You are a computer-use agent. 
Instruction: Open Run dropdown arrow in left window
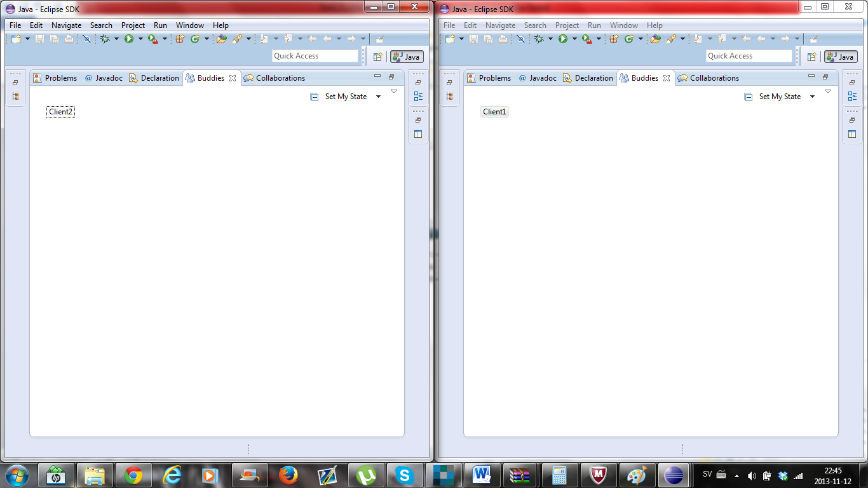pos(140,39)
